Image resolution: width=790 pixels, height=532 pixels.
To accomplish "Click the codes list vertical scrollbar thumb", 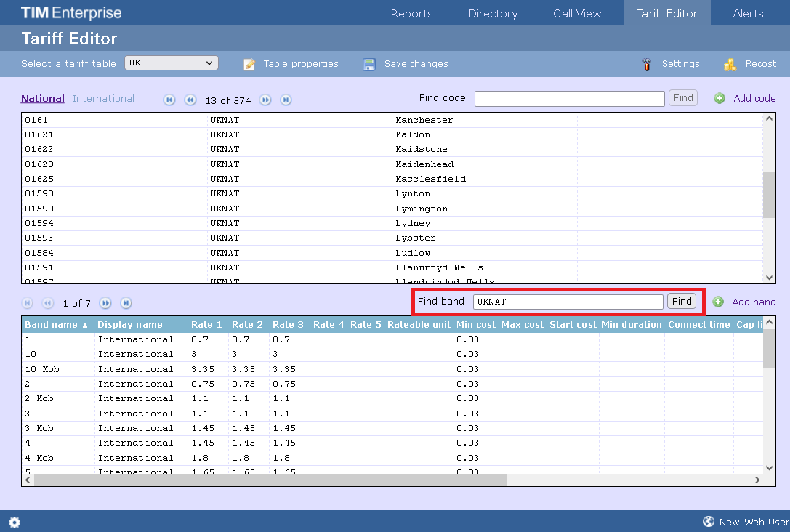I will [x=769, y=195].
